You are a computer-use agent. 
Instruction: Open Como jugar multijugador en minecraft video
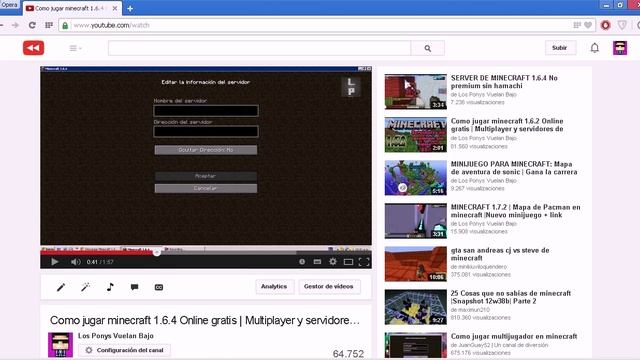[x=514, y=336]
